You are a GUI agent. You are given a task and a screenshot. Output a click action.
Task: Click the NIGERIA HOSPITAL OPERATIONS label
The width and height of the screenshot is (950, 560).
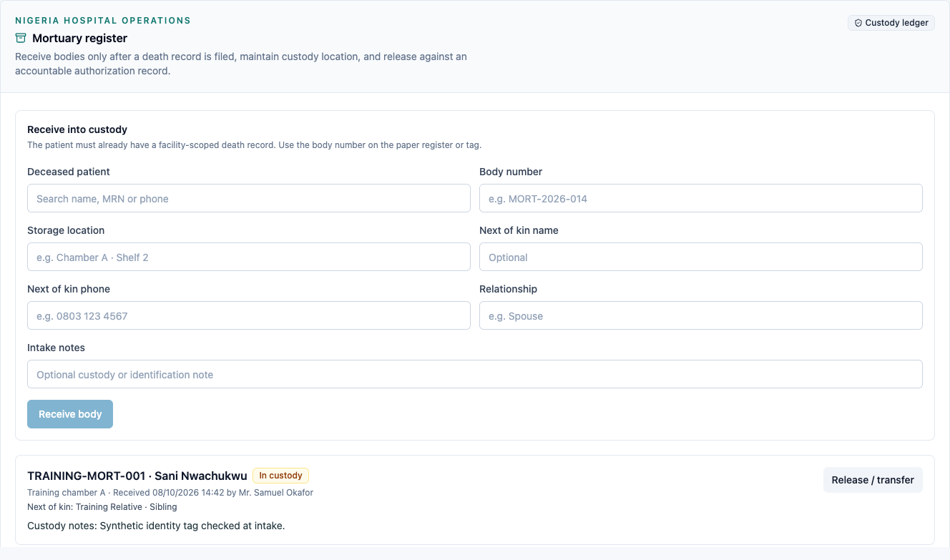click(103, 21)
